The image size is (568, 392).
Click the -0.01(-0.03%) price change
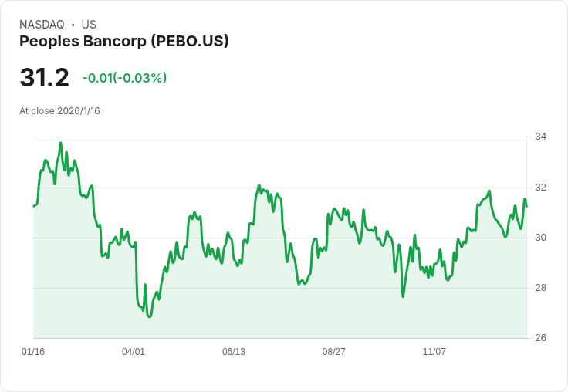(124, 78)
